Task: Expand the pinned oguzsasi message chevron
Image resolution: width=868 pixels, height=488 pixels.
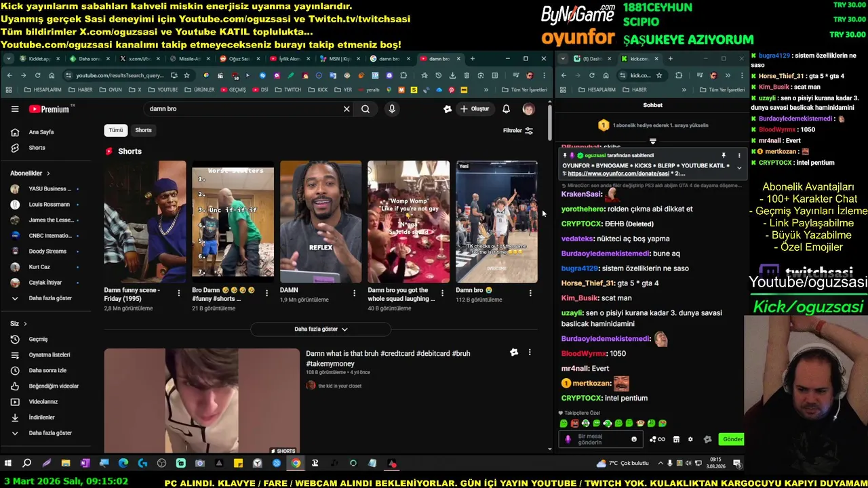Action: (x=739, y=168)
